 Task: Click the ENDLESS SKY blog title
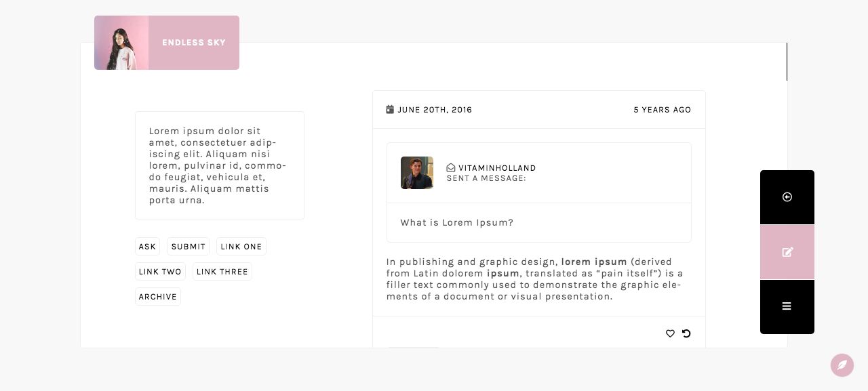[194, 43]
